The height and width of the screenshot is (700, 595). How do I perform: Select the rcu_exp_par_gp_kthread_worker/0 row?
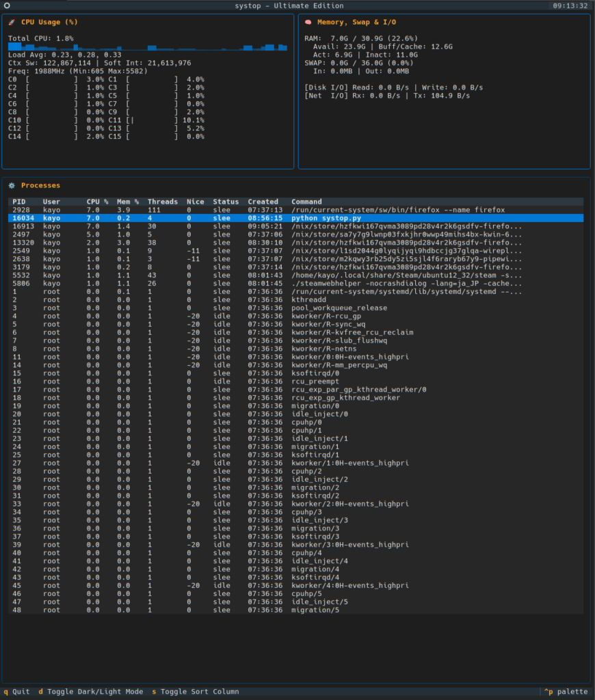tap(295, 390)
